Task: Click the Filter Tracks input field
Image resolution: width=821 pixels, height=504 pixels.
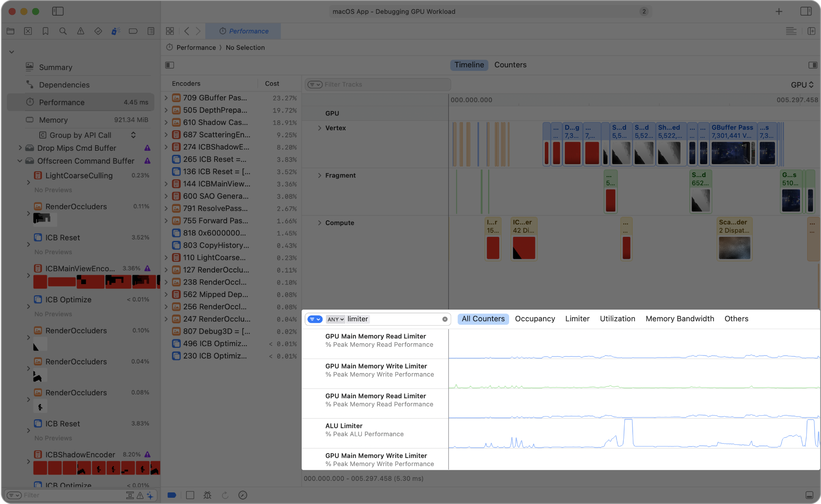Action: tap(384, 84)
